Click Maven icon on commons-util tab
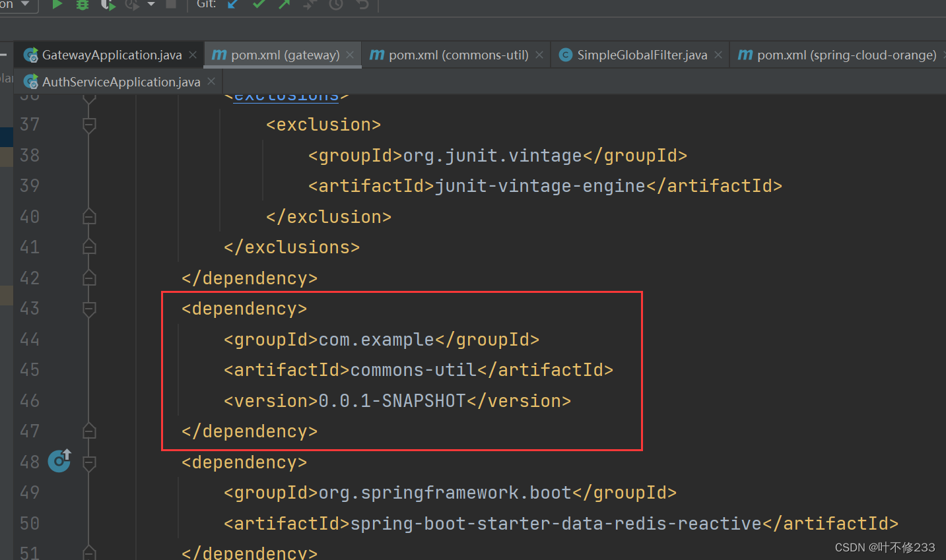The height and width of the screenshot is (560, 946). 377,55
